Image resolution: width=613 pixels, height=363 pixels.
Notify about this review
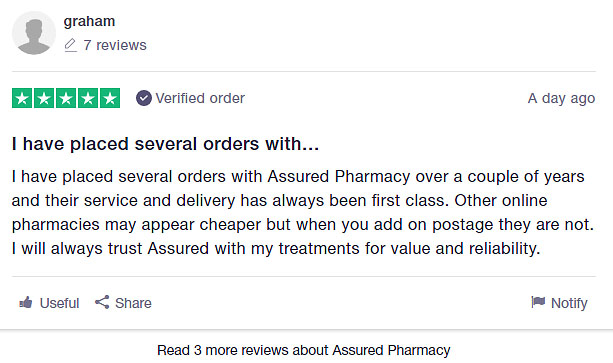[x=559, y=303]
